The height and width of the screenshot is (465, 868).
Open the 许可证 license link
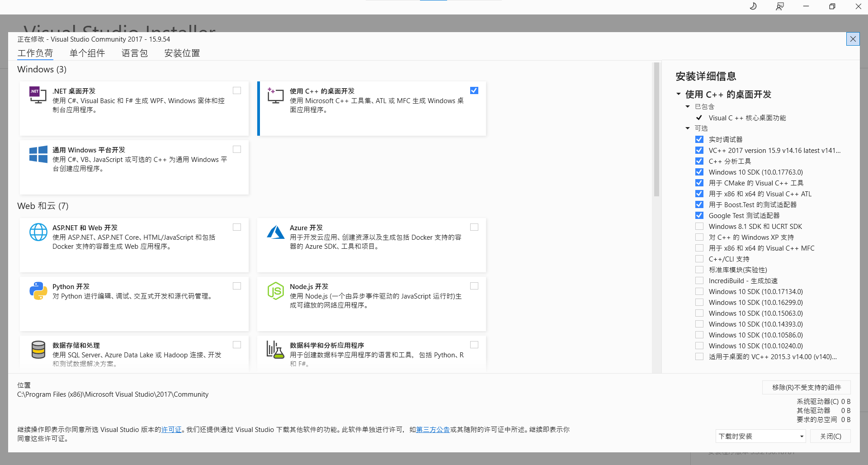(171, 430)
